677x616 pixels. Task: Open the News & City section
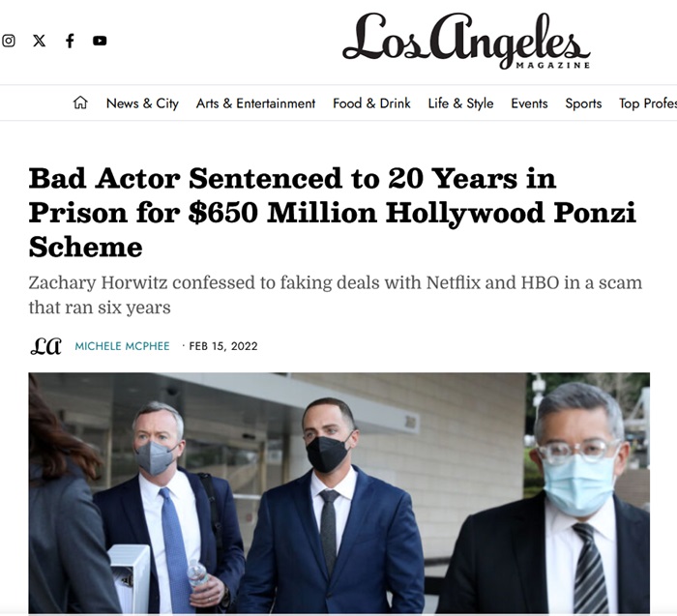(142, 103)
